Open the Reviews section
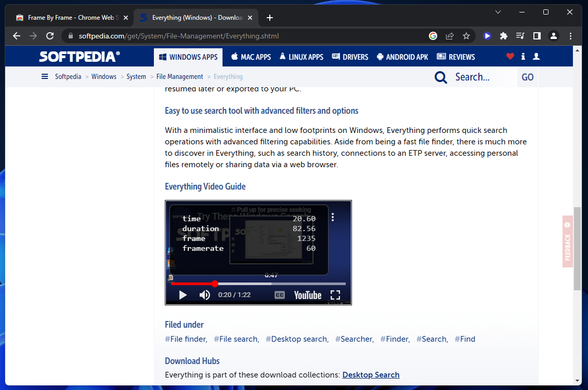The height and width of the screenshot is (390, 588). click(456, 57)
